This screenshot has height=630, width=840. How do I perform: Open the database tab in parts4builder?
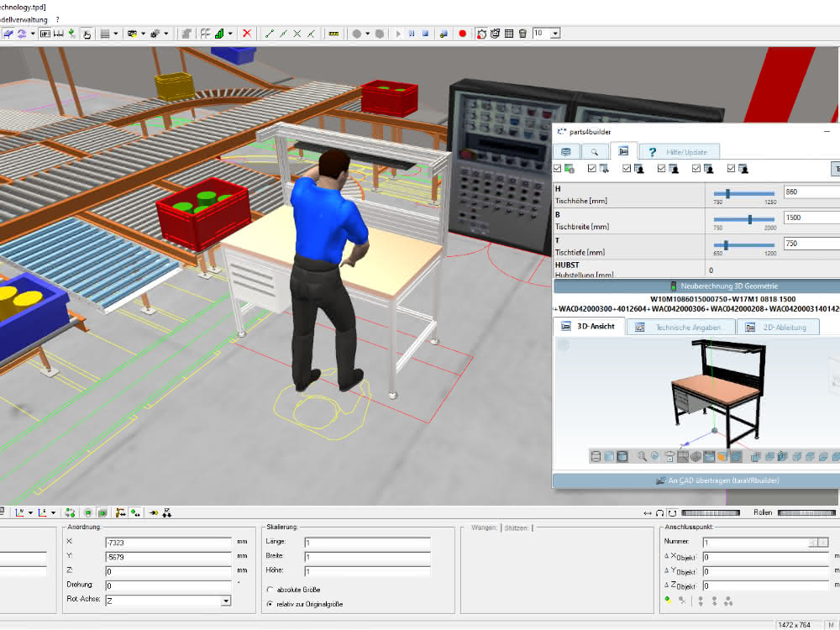(x=565, y=151)
